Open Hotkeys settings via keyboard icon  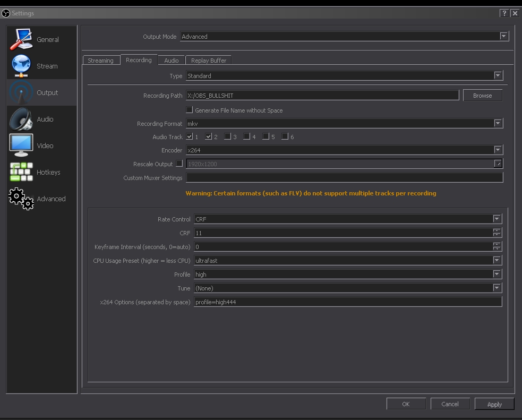coord(21,172)
